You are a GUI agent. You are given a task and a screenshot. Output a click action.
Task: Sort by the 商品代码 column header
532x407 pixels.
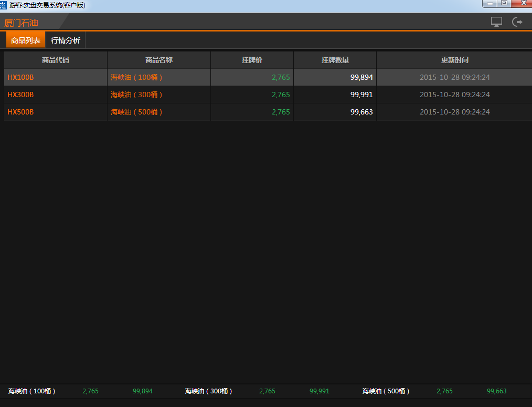point(56,60)
